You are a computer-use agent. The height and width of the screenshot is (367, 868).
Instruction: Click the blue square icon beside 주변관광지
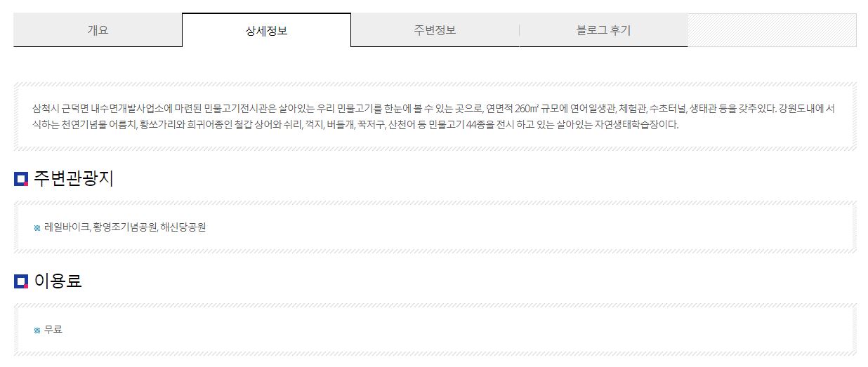(21, 180)
